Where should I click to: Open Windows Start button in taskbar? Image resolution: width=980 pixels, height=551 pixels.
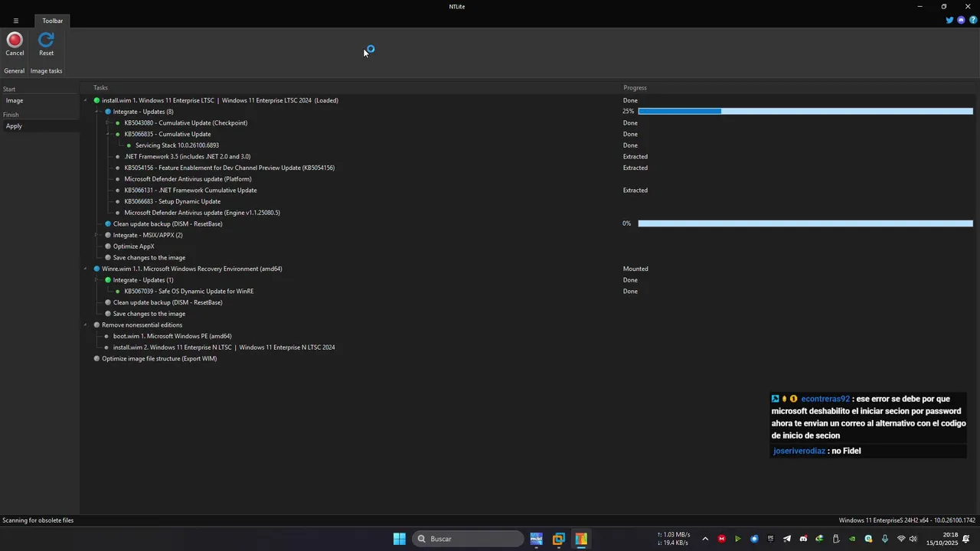tap(400, 539)
